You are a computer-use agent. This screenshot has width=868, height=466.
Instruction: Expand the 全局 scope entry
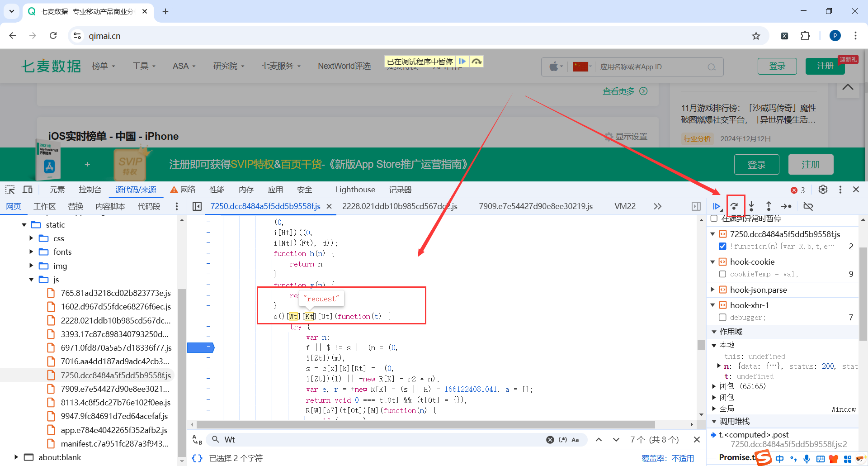coord(714,409)
